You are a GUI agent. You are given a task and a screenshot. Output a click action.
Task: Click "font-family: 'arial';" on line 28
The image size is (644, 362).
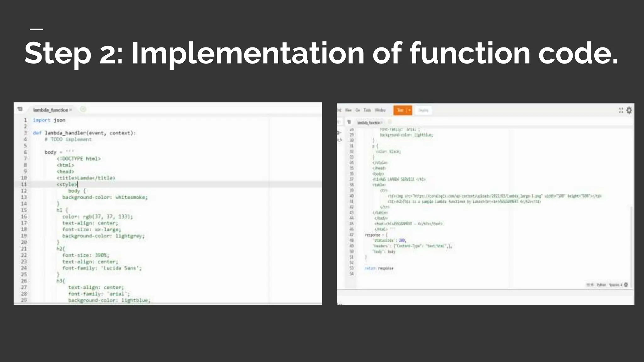(99, 294)
